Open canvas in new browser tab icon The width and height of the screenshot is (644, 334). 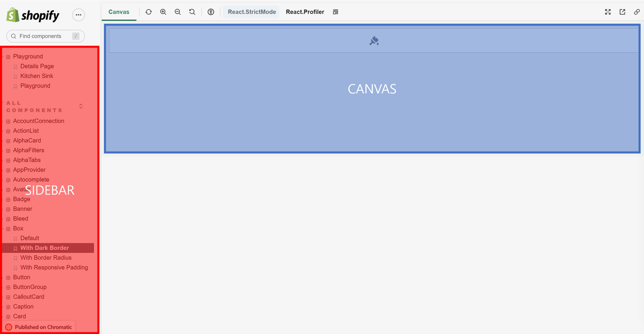(x=622, y=12)
